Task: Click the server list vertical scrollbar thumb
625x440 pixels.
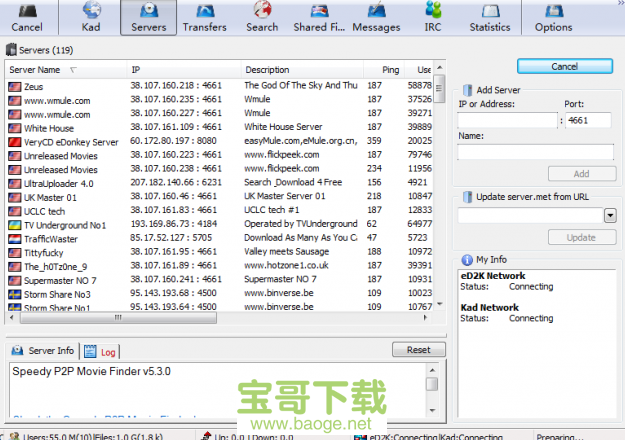Action: pos(439,88)
